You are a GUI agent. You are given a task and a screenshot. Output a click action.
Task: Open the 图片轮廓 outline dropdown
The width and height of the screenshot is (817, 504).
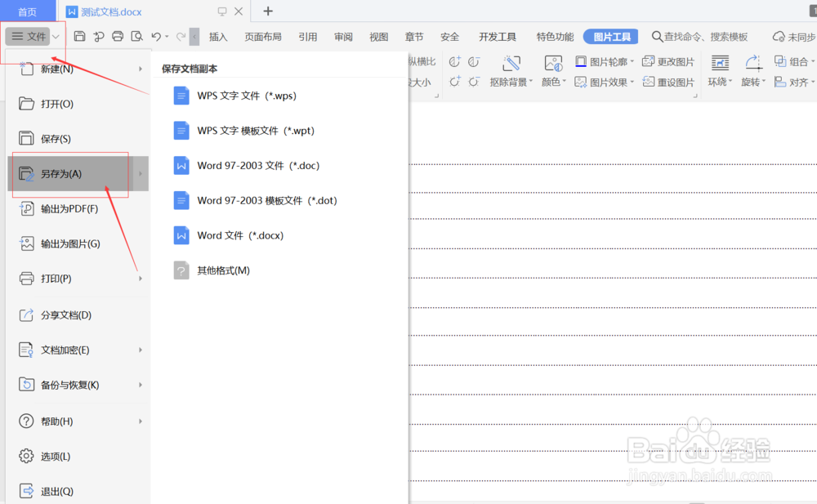coord(605,62)
